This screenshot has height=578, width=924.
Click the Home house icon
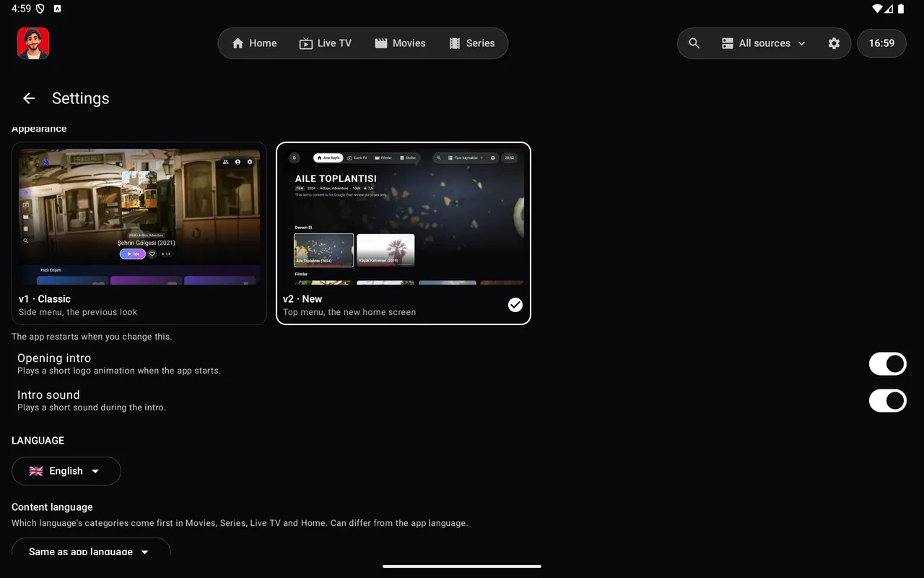pos(238,43)
